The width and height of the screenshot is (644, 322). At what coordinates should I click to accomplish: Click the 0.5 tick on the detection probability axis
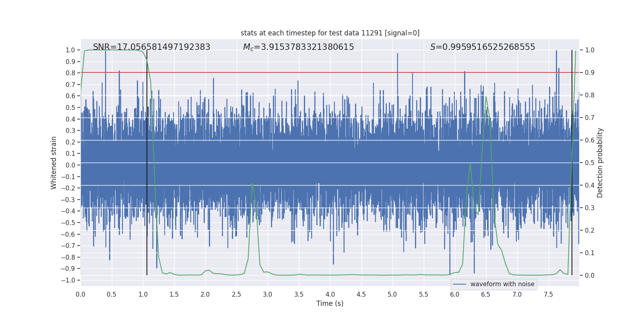click(589, 163)
